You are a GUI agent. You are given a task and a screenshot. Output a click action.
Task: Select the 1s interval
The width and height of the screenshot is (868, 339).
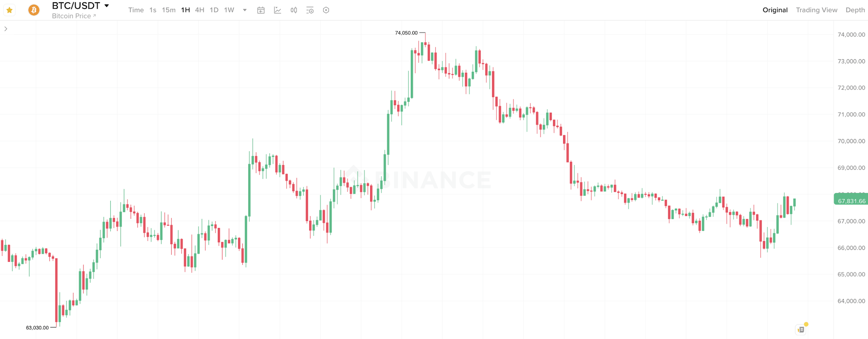(153, 10)
